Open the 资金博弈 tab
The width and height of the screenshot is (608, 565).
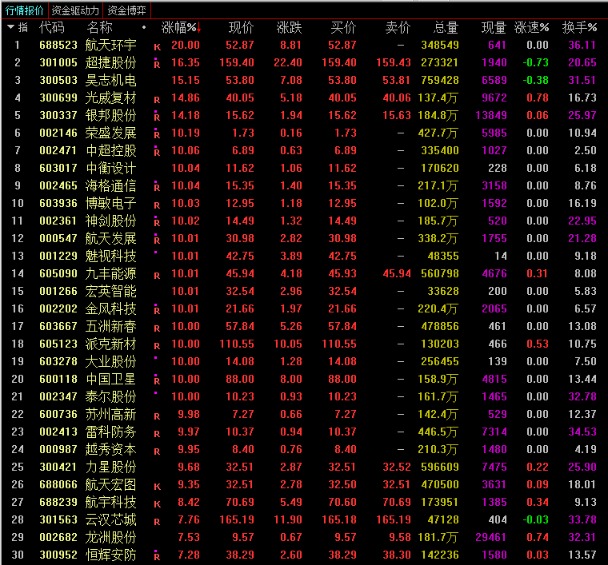[126, 10]
